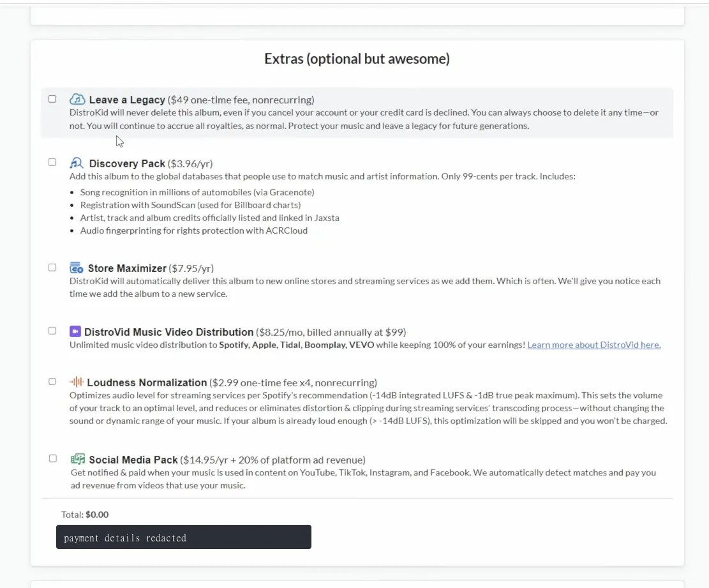Tick the Store Maximizer checkbox
This screenshot has height=588, width=709.
(52, 268)
